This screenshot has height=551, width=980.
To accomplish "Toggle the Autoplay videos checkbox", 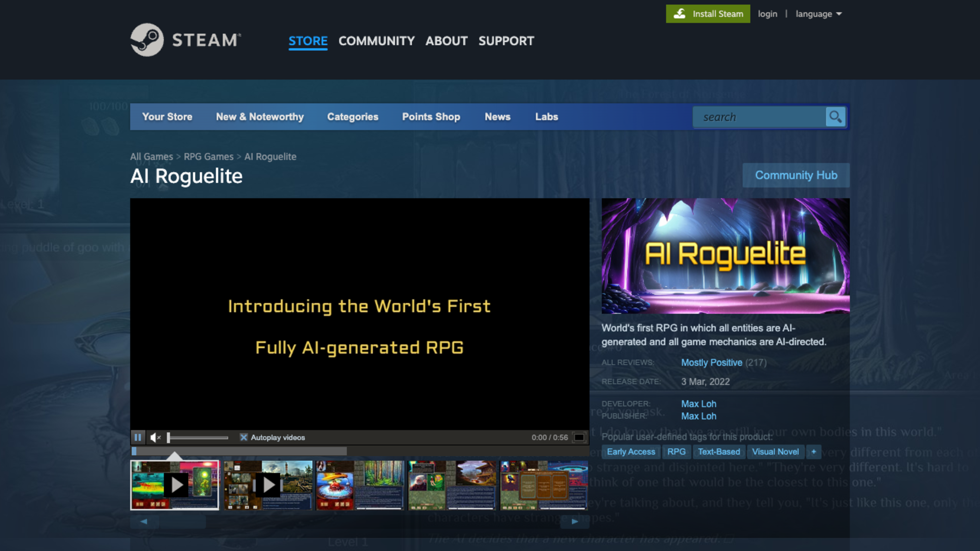I will tap(243, 437).
